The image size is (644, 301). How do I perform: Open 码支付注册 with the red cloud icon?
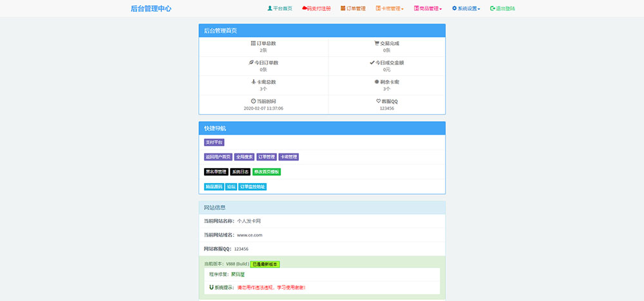pos(316,8)
